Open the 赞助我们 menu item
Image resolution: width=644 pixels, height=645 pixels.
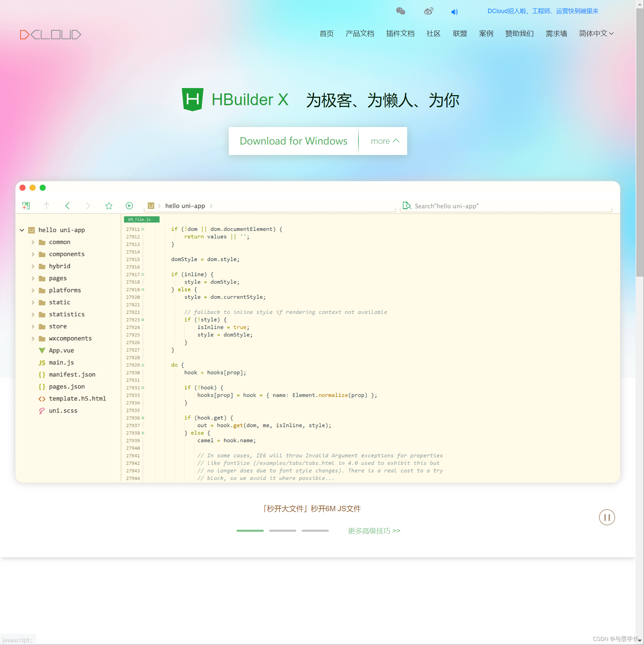click(x=519, y=34)
